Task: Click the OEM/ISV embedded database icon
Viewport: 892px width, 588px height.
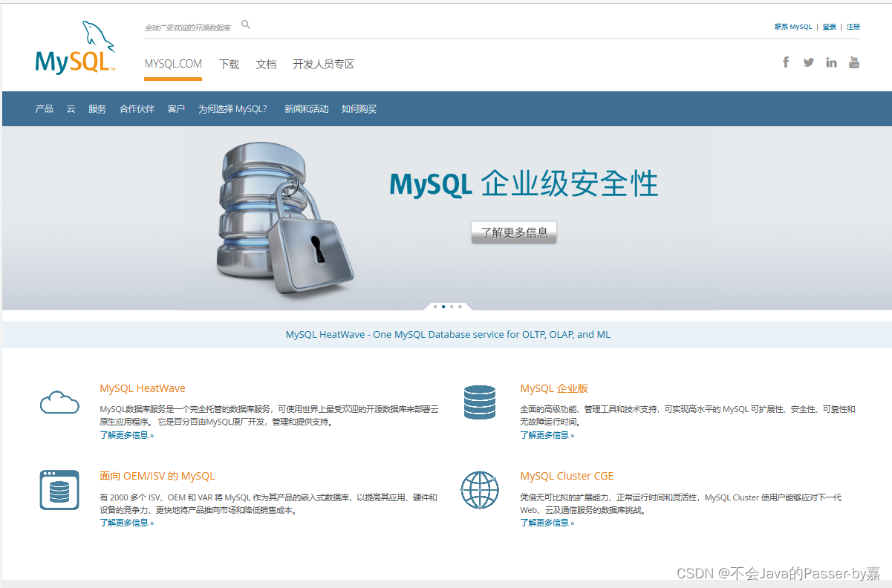Action: point(59,489)
